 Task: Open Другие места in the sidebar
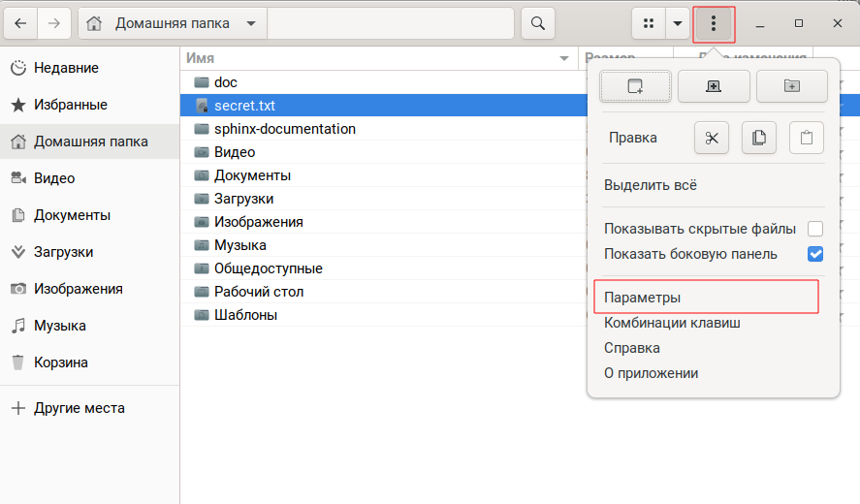(x=80, y=408)
